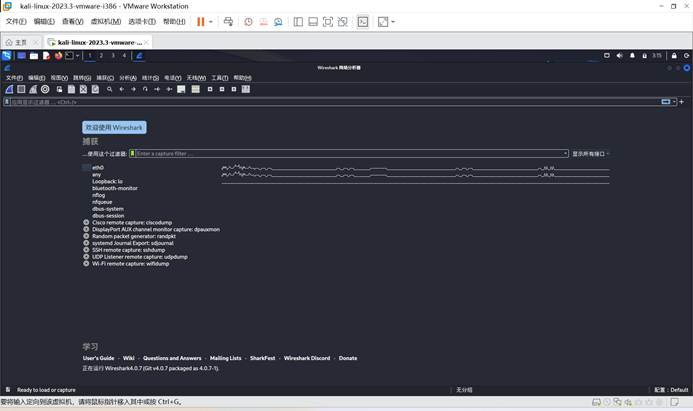Add display filter button plus icon
The width and height of the screenshot is (693, 411).
682,102
